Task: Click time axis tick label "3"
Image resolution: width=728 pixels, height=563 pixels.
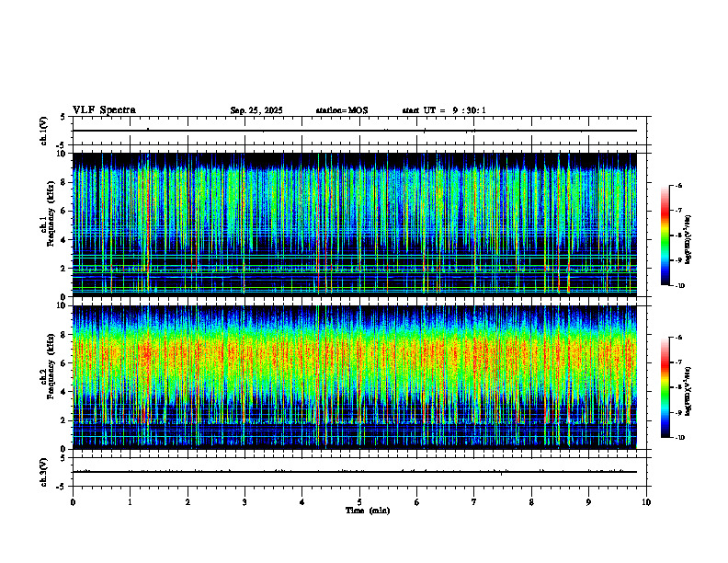Action: click(245, 502)
